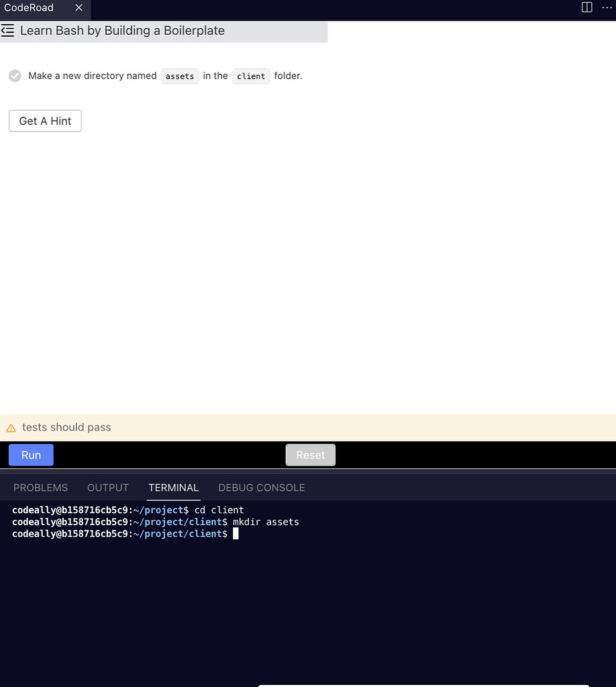Open the DEBUG CONSOLE tab
This screenshot has width=616, height=687.
[x=261, y=488]
